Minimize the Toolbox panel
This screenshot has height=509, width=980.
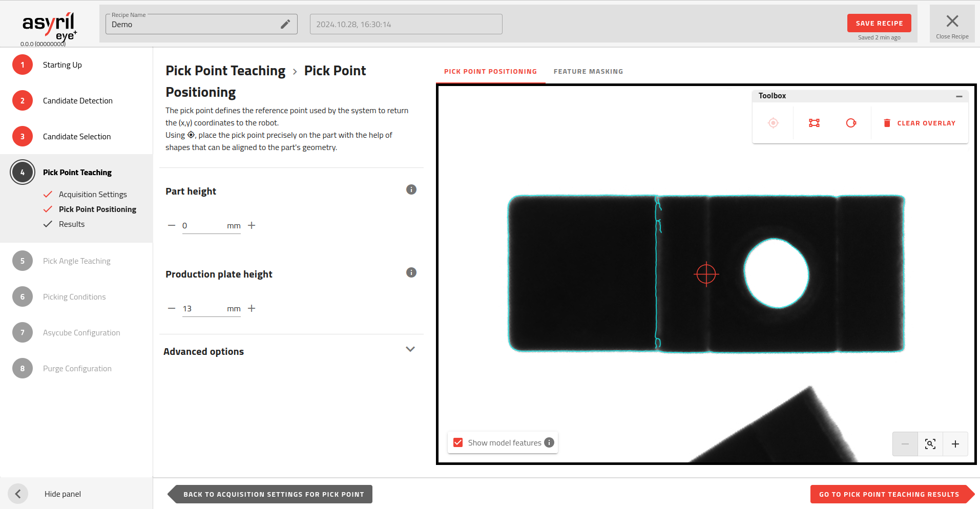coord(958,96)
